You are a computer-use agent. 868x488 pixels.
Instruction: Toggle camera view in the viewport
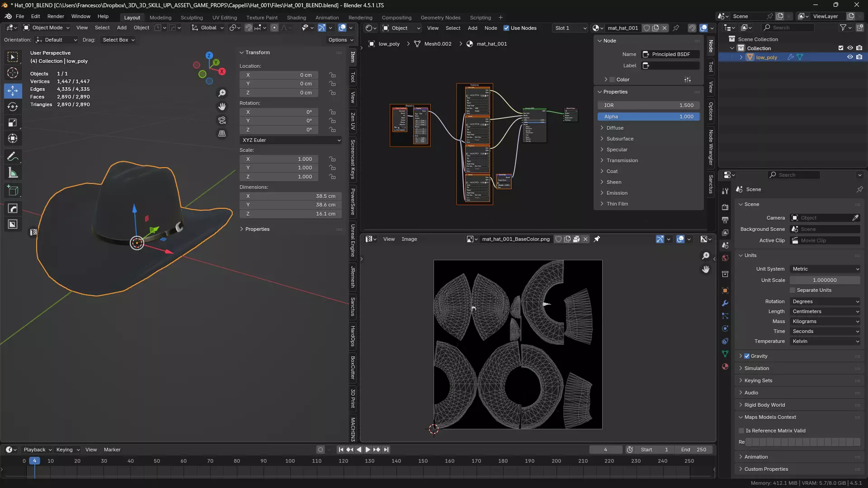coord(222,120)
